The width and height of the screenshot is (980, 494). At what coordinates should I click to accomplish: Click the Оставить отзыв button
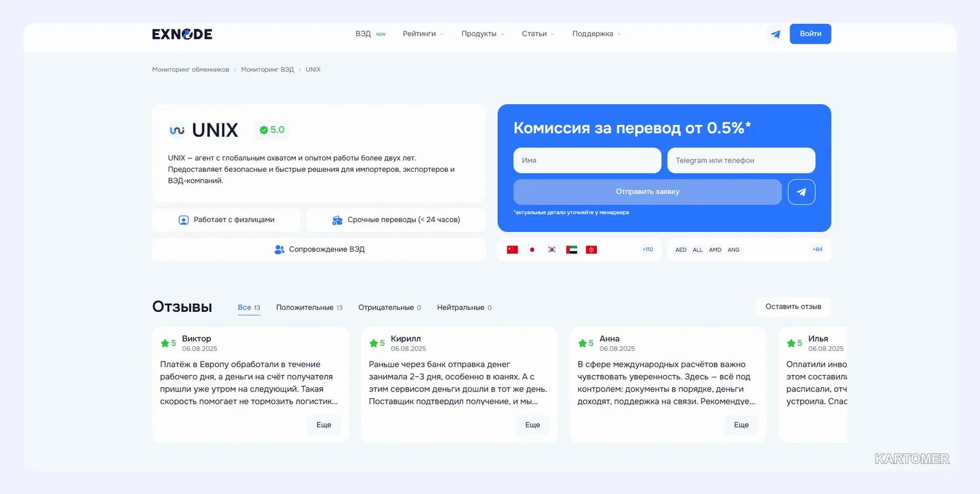793,307
